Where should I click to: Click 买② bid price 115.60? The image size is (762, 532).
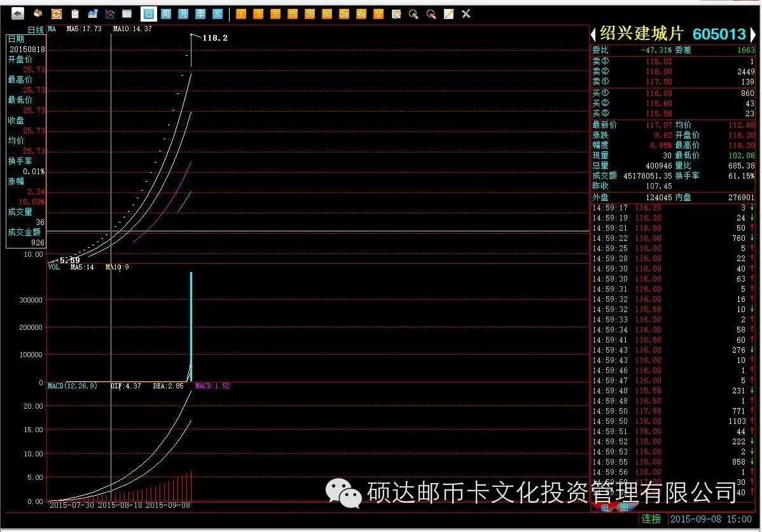point(658,104)
